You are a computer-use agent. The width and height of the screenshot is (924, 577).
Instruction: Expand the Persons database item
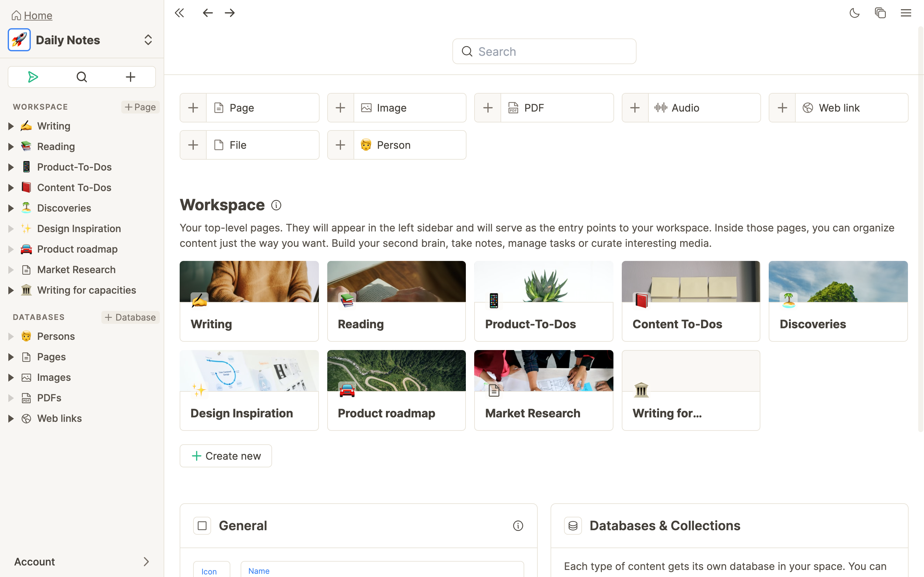point(10,336)
